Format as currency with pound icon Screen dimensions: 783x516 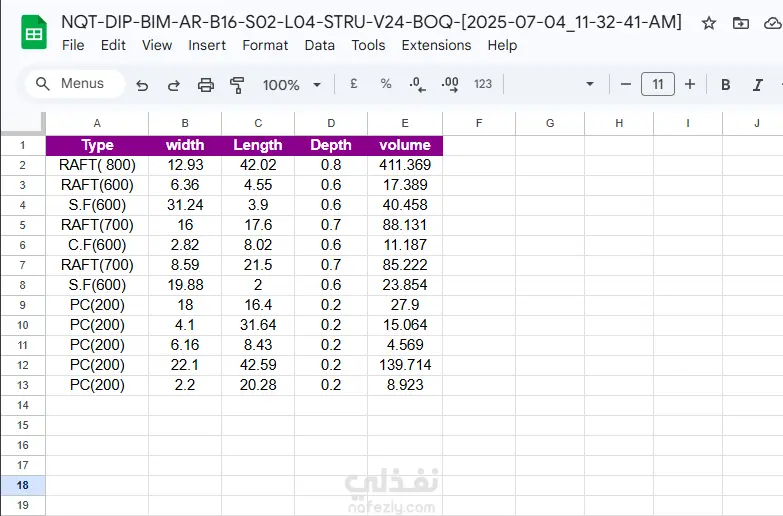(x=354, y=84)
